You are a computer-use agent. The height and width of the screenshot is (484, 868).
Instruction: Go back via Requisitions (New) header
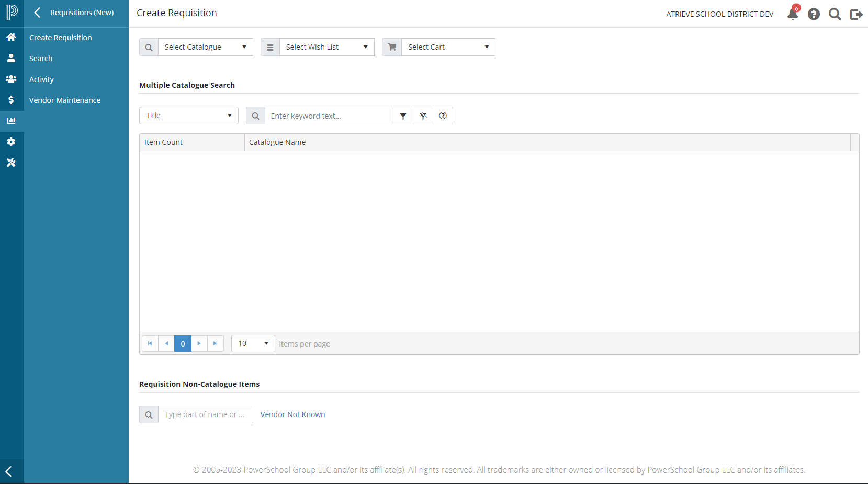74,13
